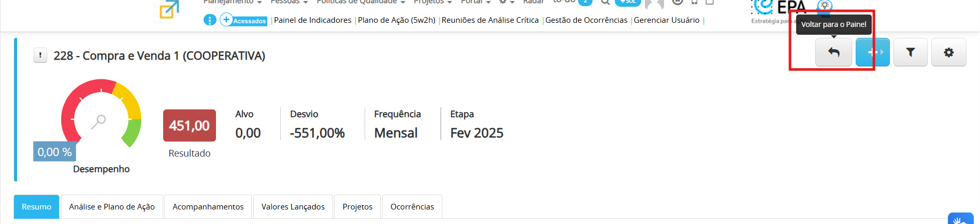
Task: Open the Valores Lançados tab
Action: (x=293, y=206)
